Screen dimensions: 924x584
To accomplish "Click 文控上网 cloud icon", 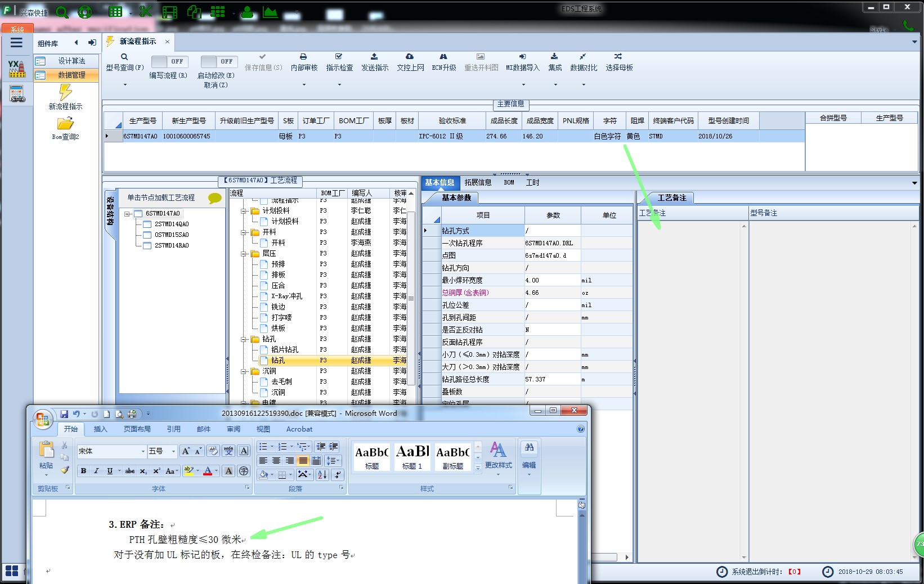I will point(410,57).
